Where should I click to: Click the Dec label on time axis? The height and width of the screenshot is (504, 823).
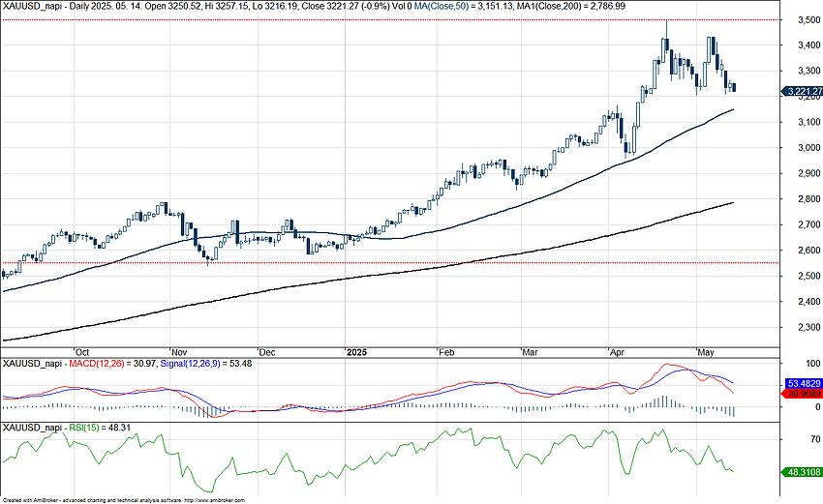pos(267,352)
